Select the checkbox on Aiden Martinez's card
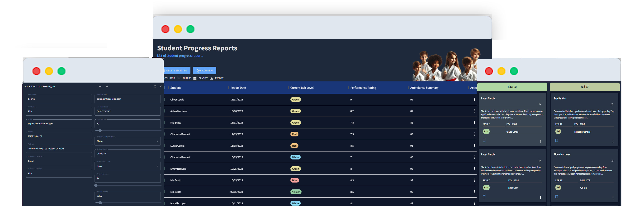The width and height of the screenshot is (644, 206). pos(556,197)
